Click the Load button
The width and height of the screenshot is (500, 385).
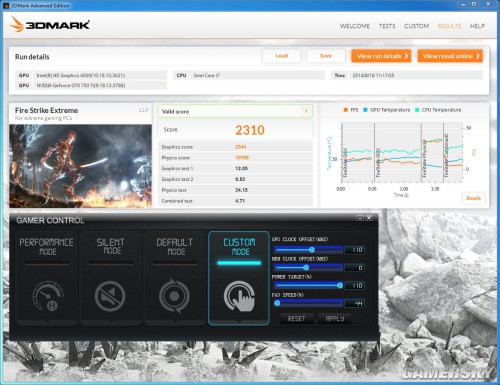point(282,56)
